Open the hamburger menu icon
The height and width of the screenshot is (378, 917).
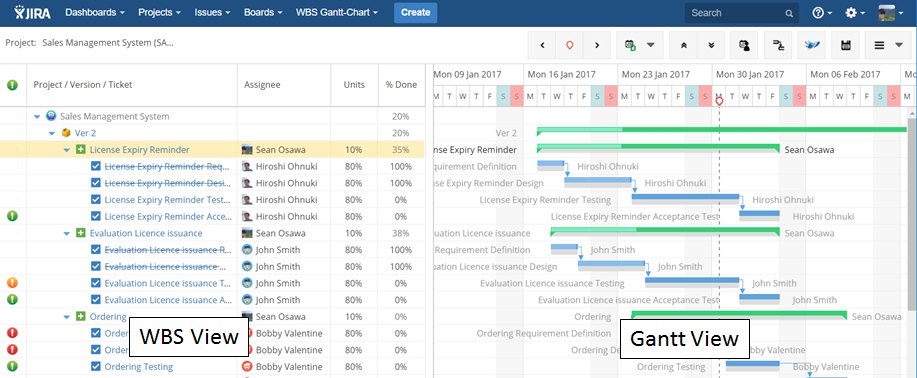click(x=879, y=45)
